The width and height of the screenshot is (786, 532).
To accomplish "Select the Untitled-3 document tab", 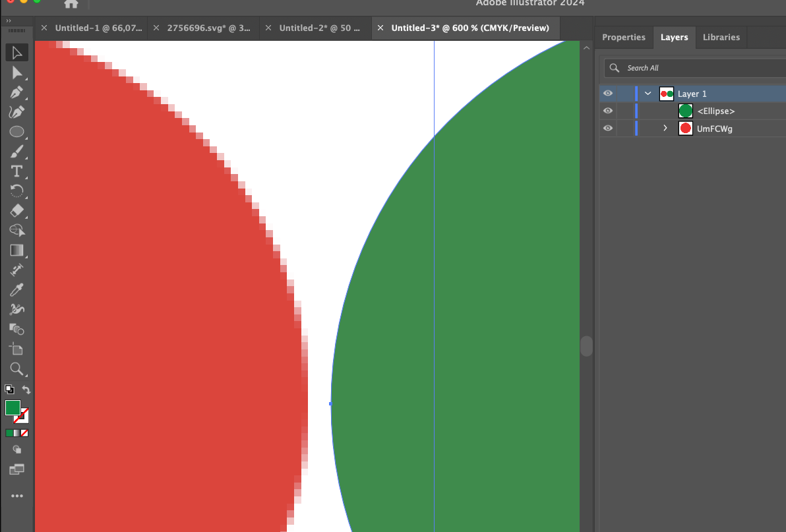I will tap(470, 28).
